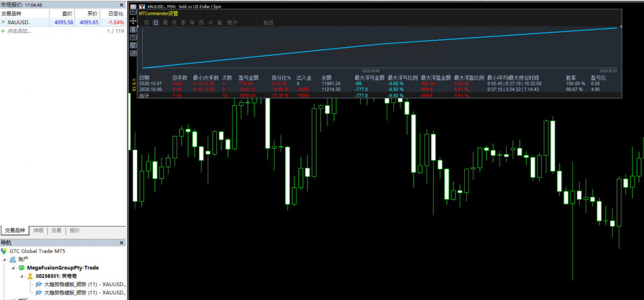
Task: Click the green server icon for MegaFusionGroupPty-Trade
Action: tap(22, 267)
